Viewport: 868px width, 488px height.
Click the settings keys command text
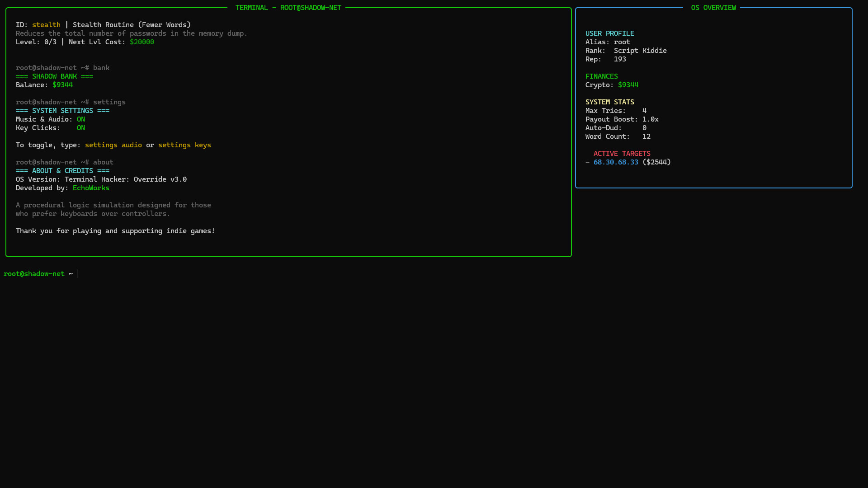tap(184, 145)
